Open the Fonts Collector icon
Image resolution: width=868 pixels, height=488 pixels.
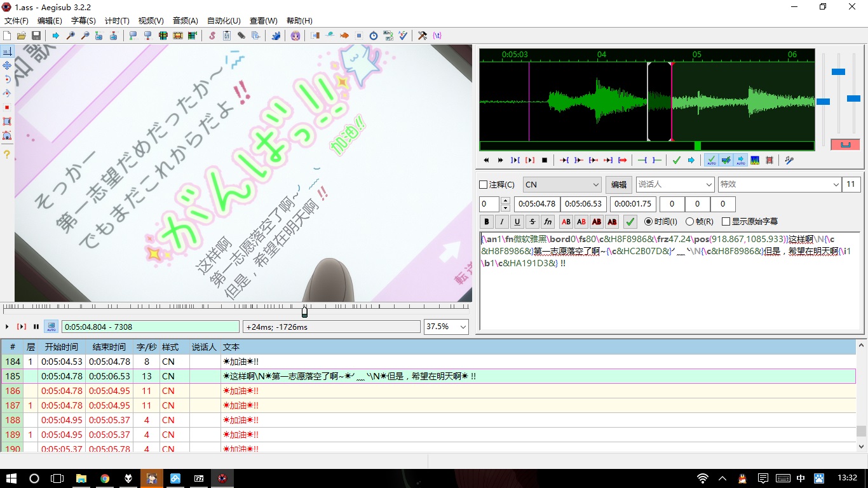tap(255, 36)
